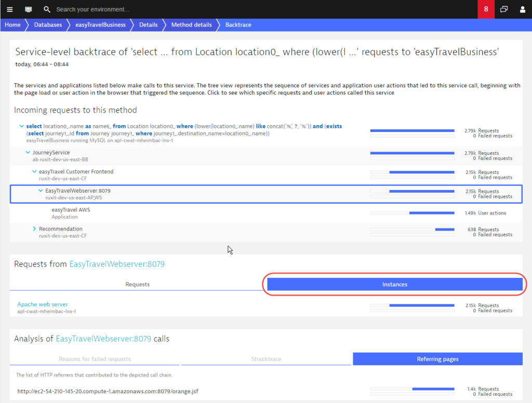Select the Backtrace breadcrumb
The image size is (532, 403).
pos(238,25)
